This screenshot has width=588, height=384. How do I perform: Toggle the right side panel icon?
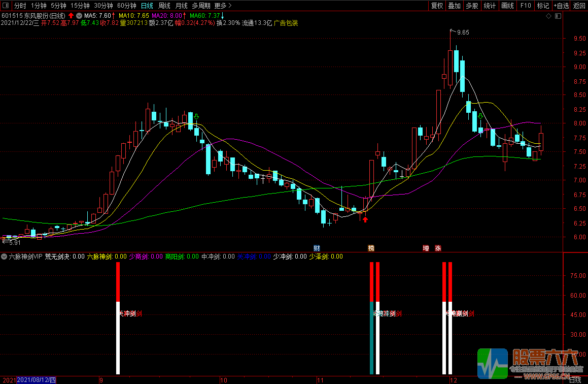click(x=558, y=16)
